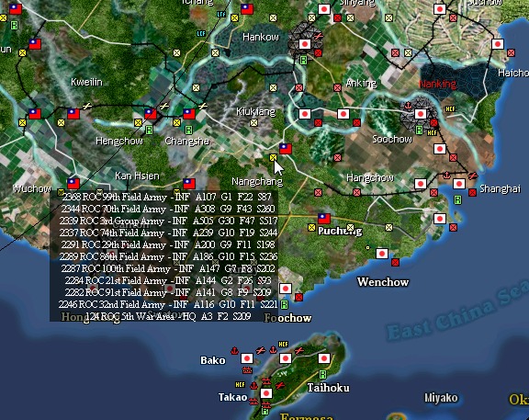This screenshot has width=529, height=420.
Task: Select the ROC flag beside Wuchow
Action: tap(73, 183)
